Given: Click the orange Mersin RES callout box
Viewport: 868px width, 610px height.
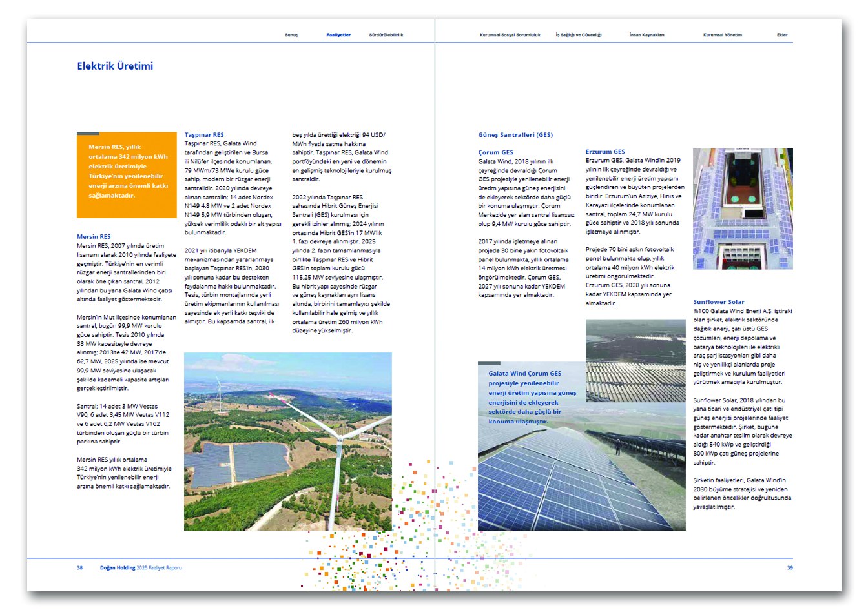Looking at the screenshot, I should [127, 175].
